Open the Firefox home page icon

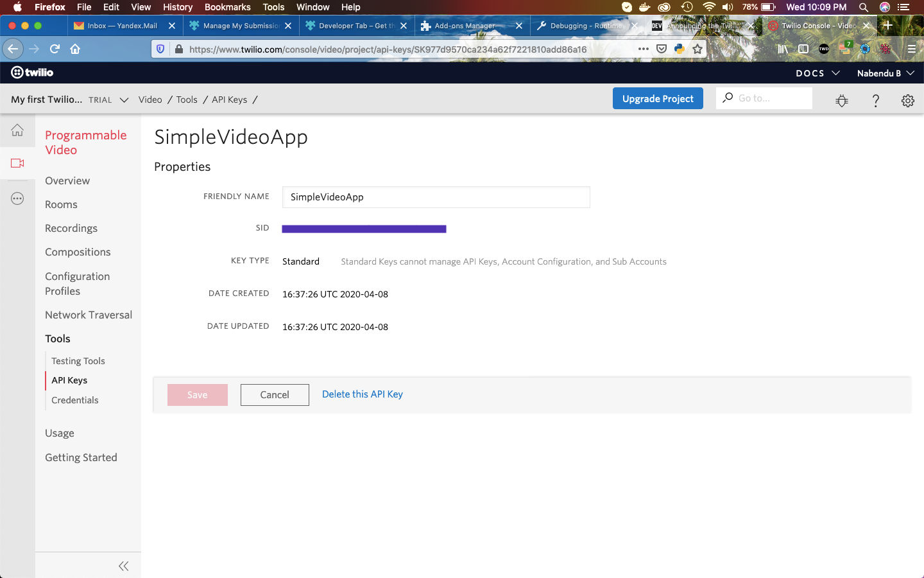75,49
